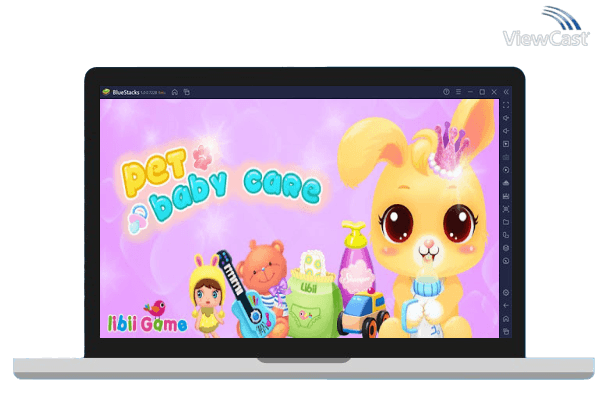Open the BlueStacks help question-mark icon
Screen dimensions: 602x414
tap(446, 92)
